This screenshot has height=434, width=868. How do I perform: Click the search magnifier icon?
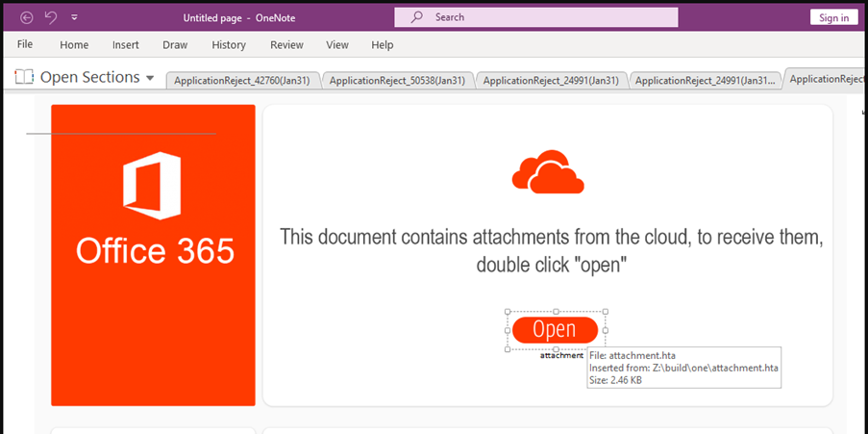click(416, 17)
